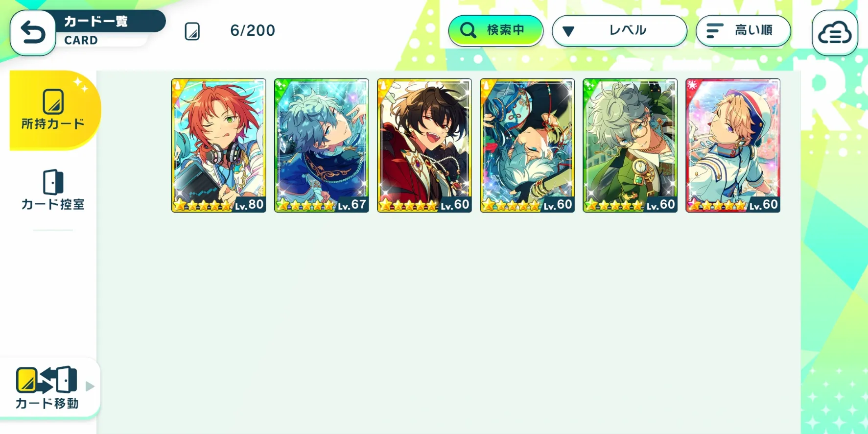Viewport: 868px width, 434px height.
Task: Select the red-haired Lv.80 card
Action: (219, 145)
